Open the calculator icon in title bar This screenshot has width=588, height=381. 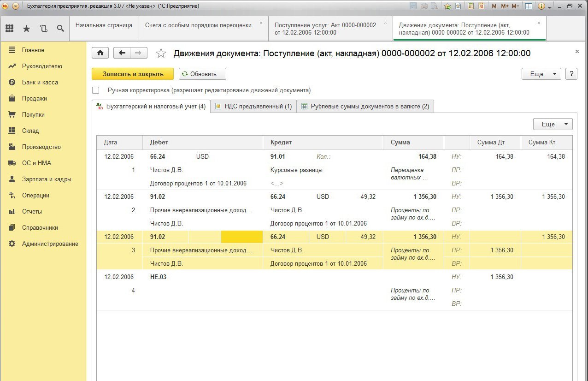[x=471, y=6]
